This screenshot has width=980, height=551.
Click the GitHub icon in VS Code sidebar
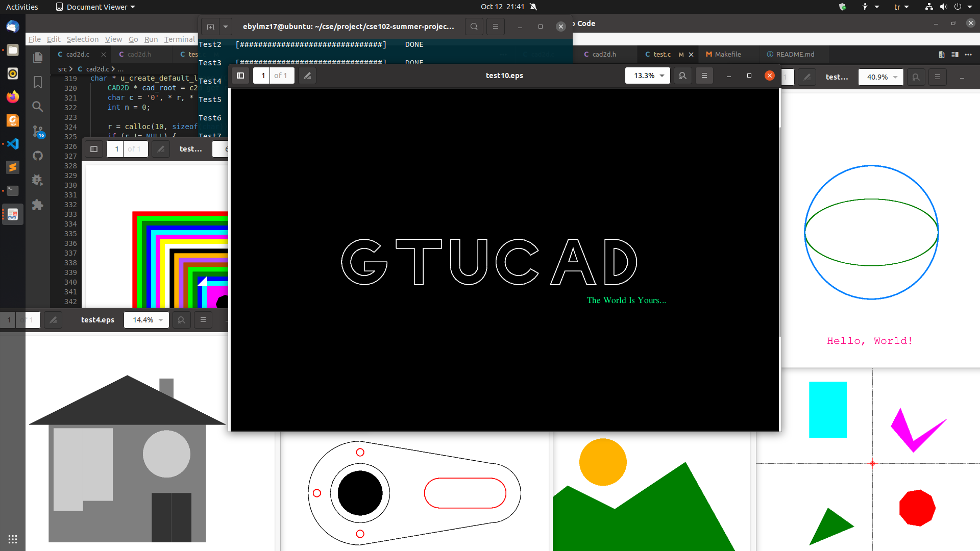click(x=38, y=156)
